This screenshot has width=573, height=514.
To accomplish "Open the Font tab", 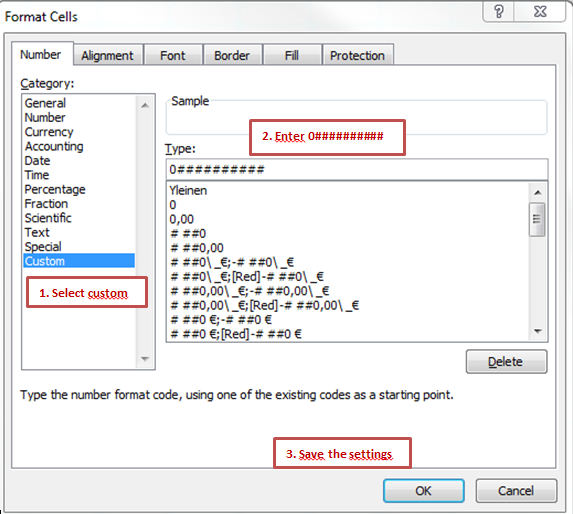I will 172,56.
